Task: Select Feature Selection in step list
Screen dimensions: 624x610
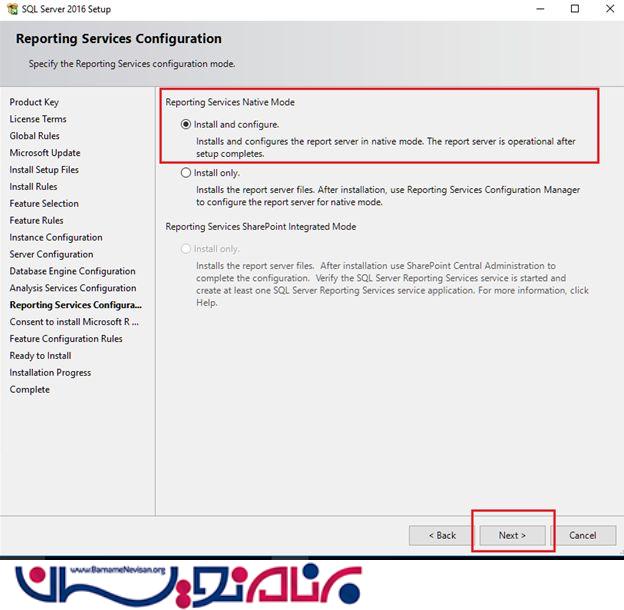Action: 44,204
